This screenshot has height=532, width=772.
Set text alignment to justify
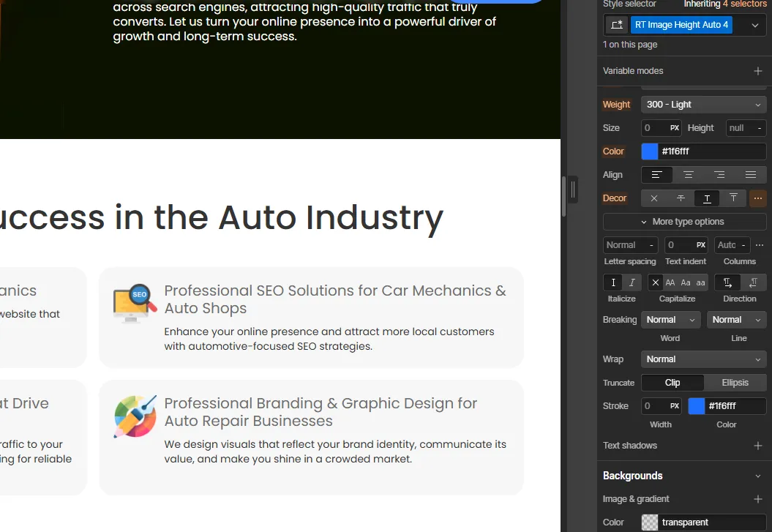(750, 175)
